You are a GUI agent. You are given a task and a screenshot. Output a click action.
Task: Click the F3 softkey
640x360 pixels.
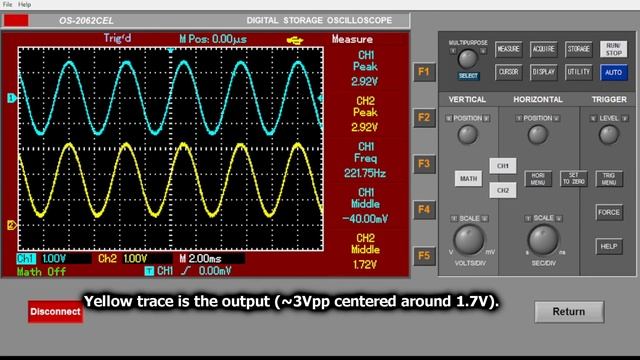(x=424, y=164)
